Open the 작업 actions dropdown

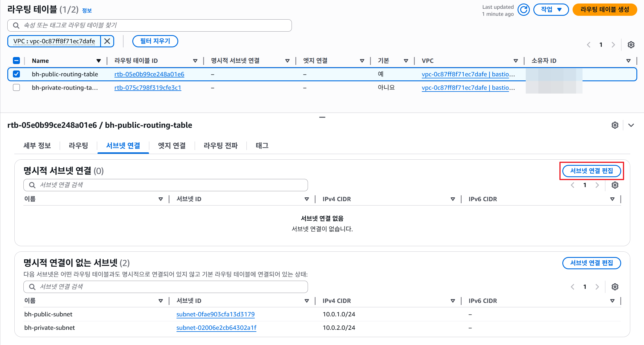coord(551,10)
